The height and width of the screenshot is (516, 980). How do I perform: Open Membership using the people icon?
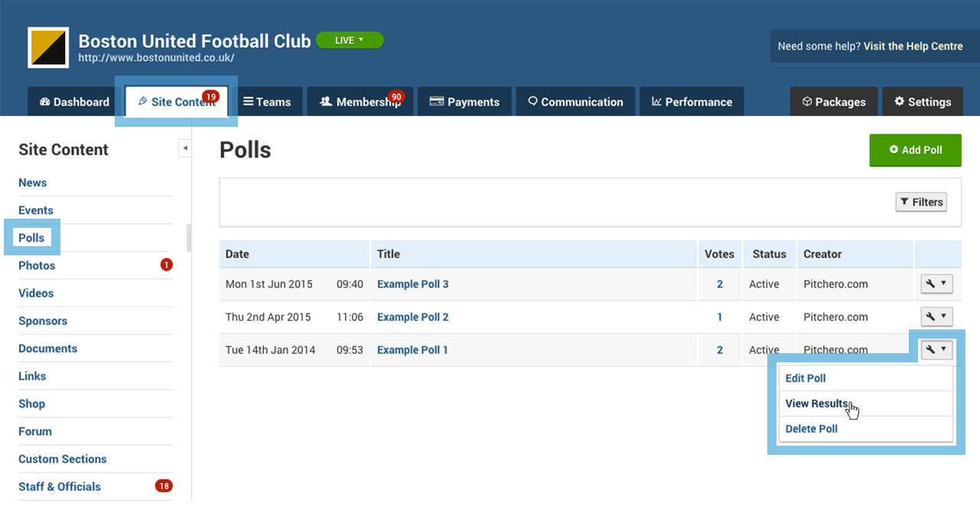(x=326, y=101)
